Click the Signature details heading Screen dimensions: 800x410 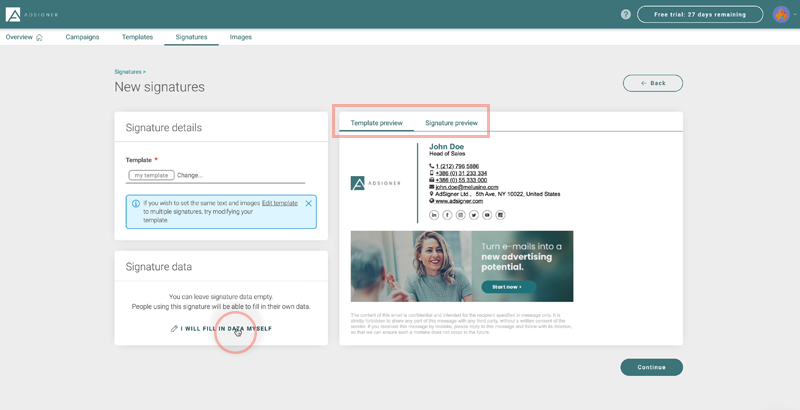pos(164,128)
